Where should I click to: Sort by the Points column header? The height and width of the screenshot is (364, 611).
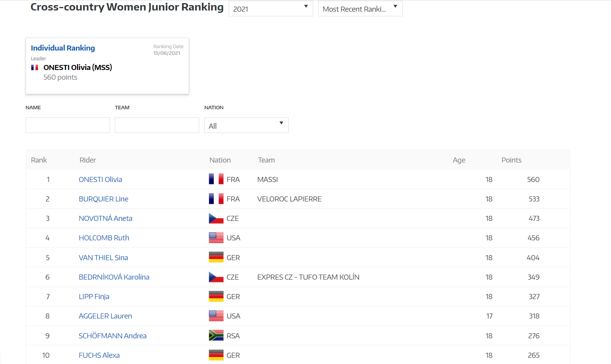coord(511,160)
